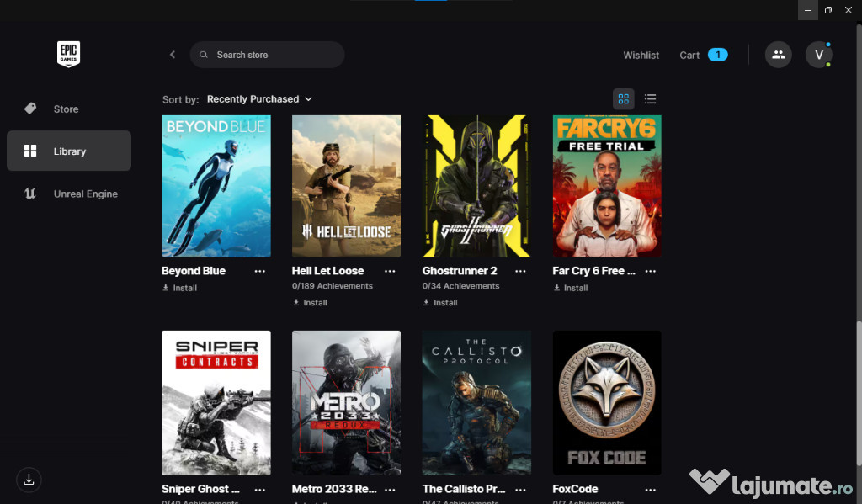The height and width of the screenshot is (504, 862).
Task: Open the Wishlist link
Action: [641, 55]
